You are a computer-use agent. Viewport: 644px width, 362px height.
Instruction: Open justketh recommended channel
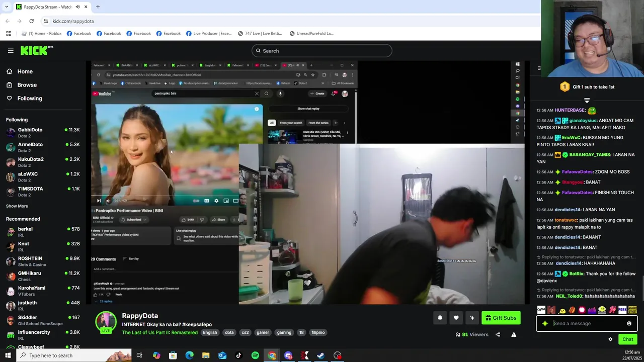click(43, 306)
